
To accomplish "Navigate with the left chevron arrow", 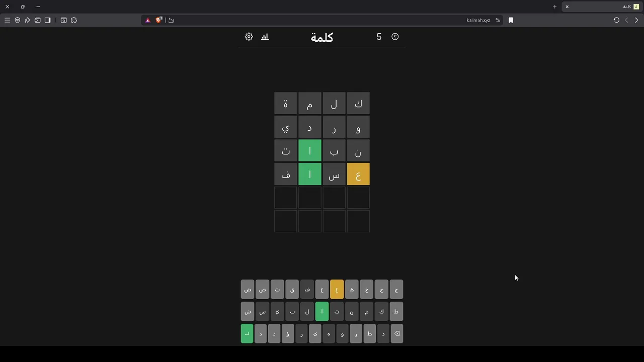I will 626,20.
